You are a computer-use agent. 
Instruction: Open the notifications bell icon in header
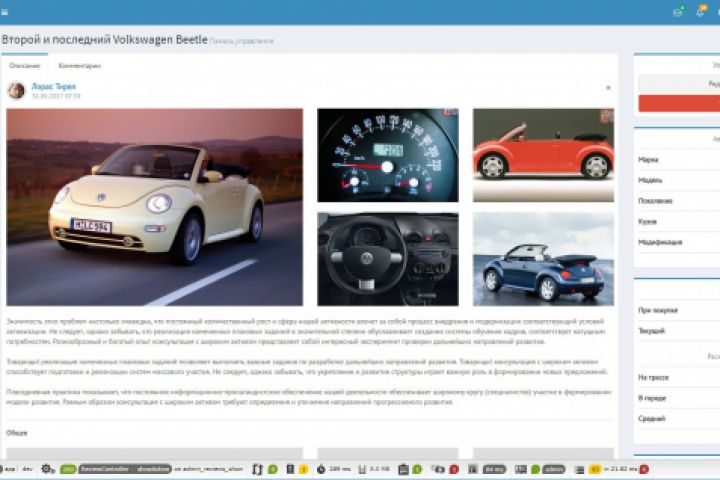pos(701,11)
